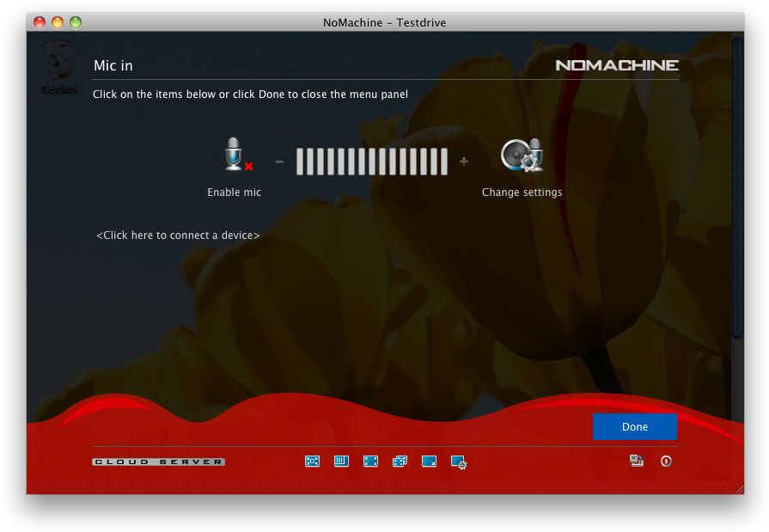Enable the microphone via the mic icon
This screenshot has width=769, height=532.
235,156
